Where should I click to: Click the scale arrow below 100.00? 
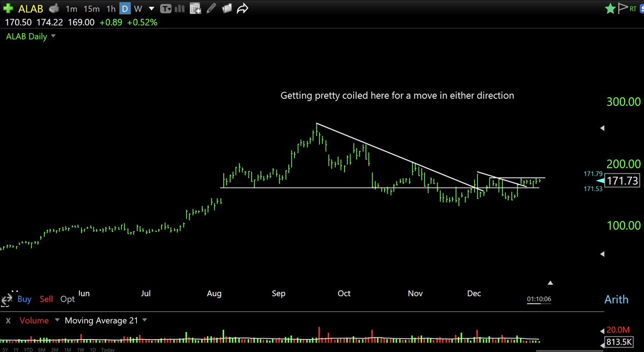[603, 253]
